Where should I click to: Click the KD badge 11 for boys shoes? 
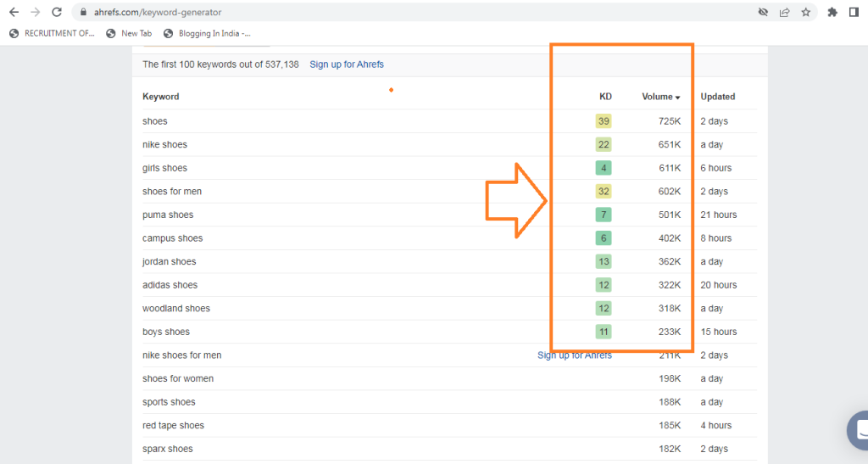point(604,332)
